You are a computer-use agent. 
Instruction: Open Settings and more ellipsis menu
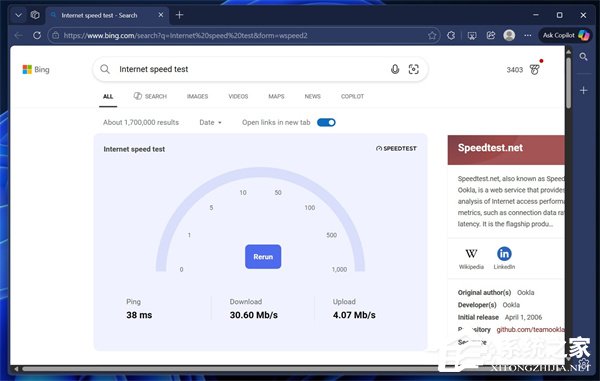[x=528, y=36]
